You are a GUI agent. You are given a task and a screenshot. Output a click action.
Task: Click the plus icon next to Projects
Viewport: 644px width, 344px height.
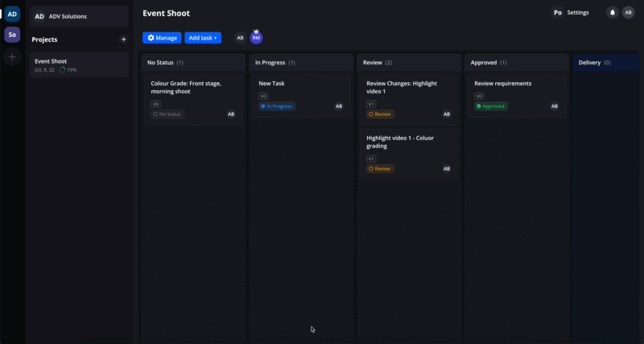(123, 39)
